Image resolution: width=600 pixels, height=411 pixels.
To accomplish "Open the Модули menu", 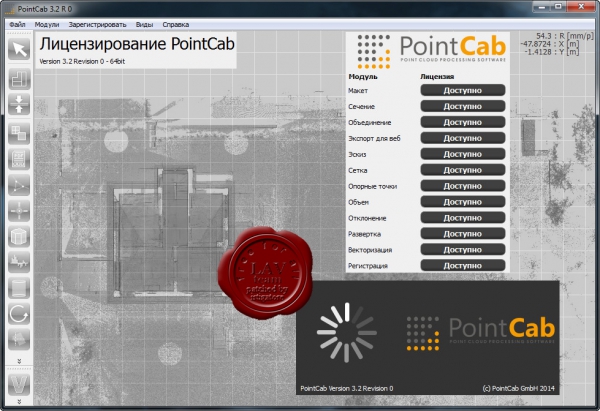I will 47,24.
